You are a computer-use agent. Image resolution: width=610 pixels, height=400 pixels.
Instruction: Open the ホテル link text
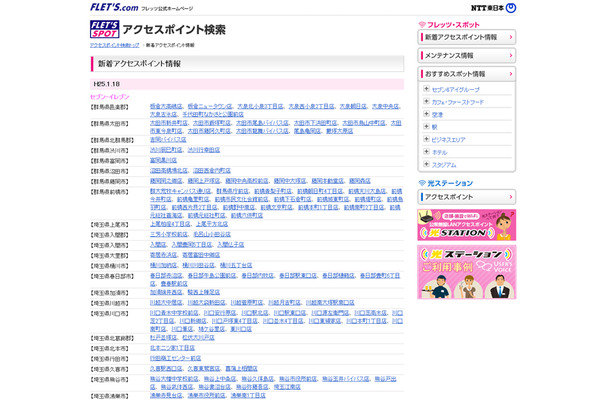[439, 153]
